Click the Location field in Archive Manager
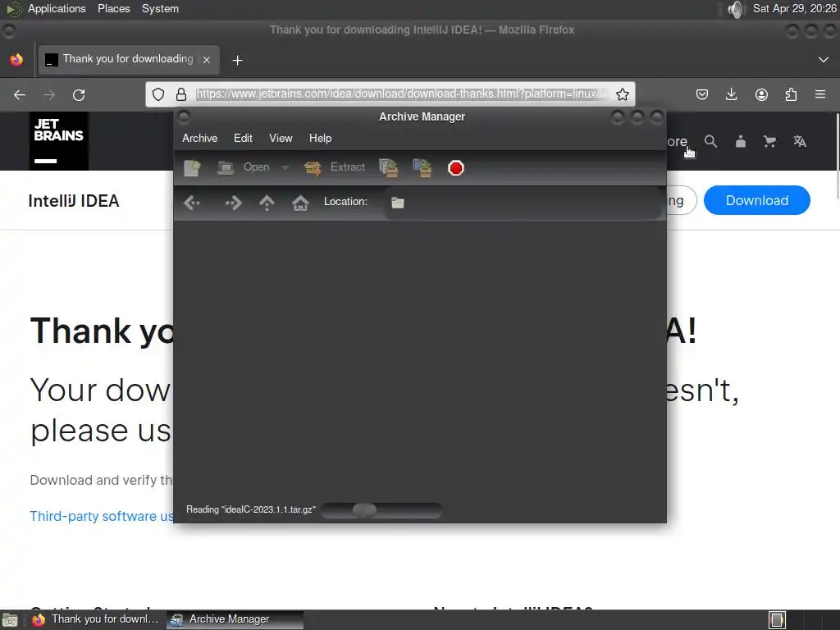 [x=524, y=203]
